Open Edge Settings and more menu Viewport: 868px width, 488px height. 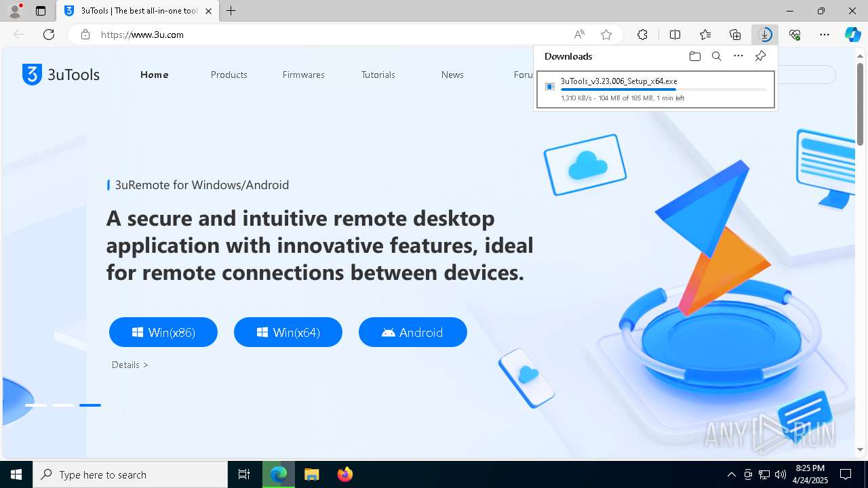point(825,35)
